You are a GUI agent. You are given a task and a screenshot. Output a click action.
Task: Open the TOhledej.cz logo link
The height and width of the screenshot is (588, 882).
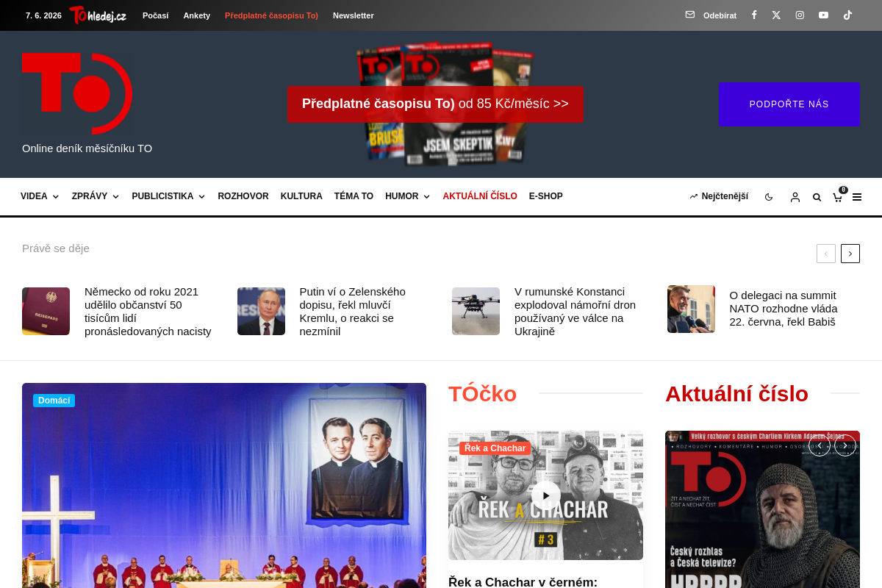point(98,15)
